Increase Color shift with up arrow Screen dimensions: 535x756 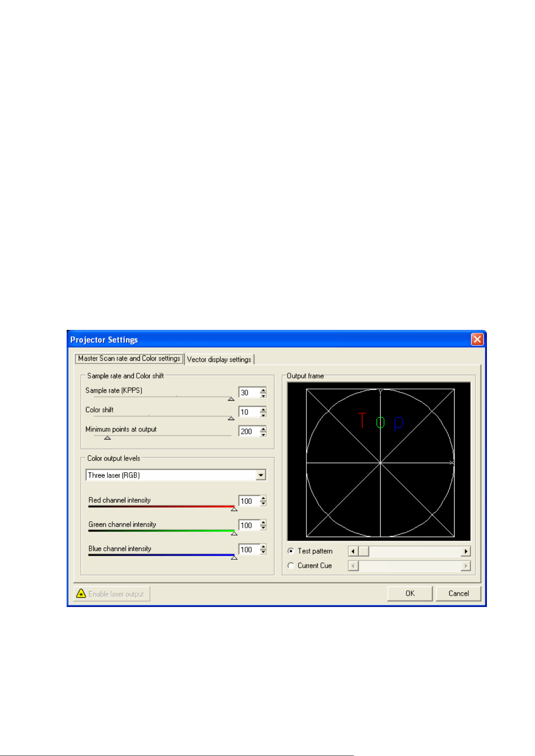[263, 409]
